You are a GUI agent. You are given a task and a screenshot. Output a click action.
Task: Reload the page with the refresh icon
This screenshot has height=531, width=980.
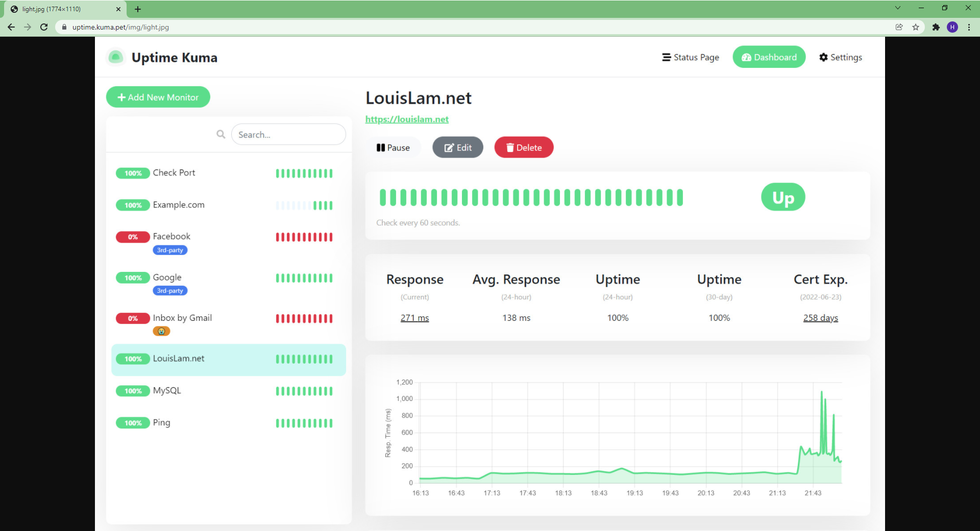coord(44,27)
